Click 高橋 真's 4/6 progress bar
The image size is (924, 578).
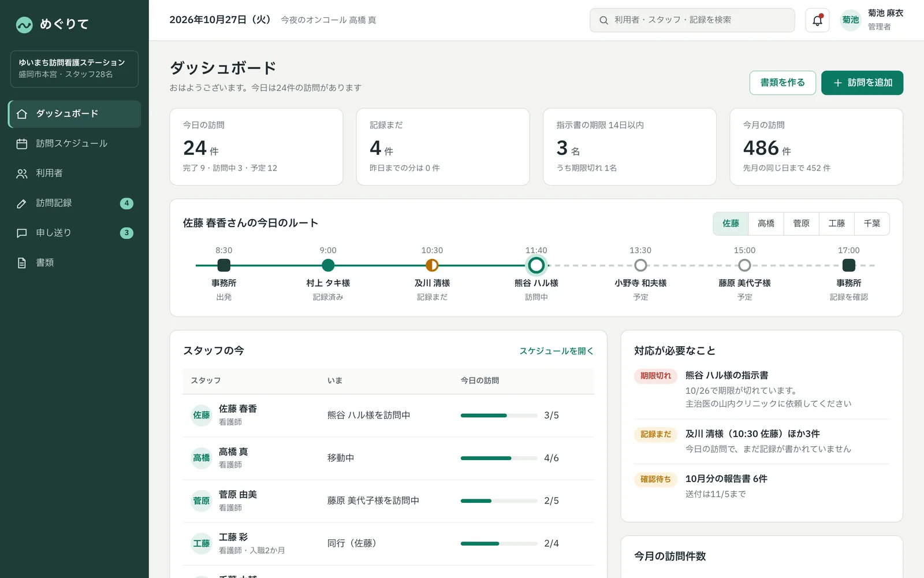(499, 458)
